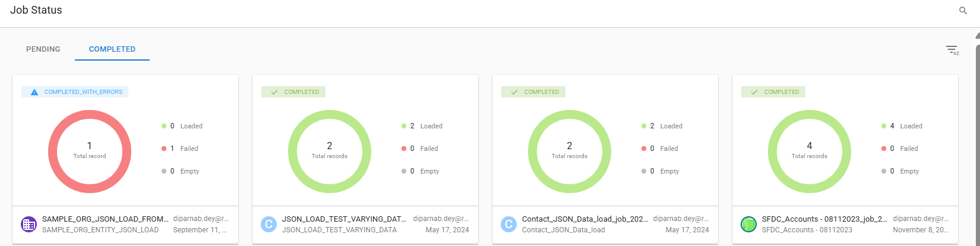Click the warning triangle on COMPLETED_WITH_ERRORS badge

pos(34,92)
